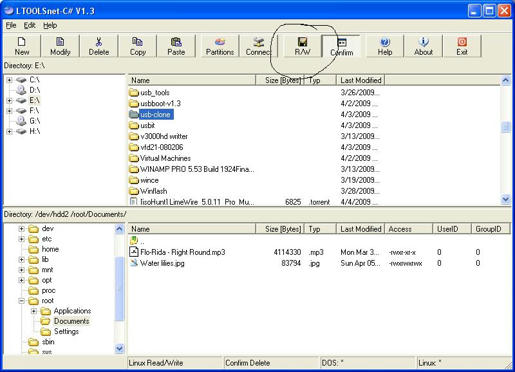Viewport: 515px width, 372px height.
Task: Expand the H:\ drive node
Action: pos(9,131)
